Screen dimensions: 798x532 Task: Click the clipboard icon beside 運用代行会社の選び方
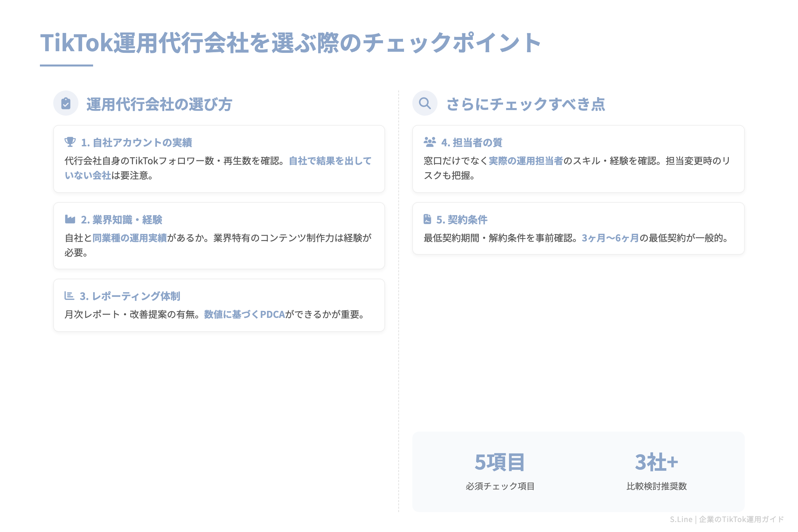pos(66,103)
